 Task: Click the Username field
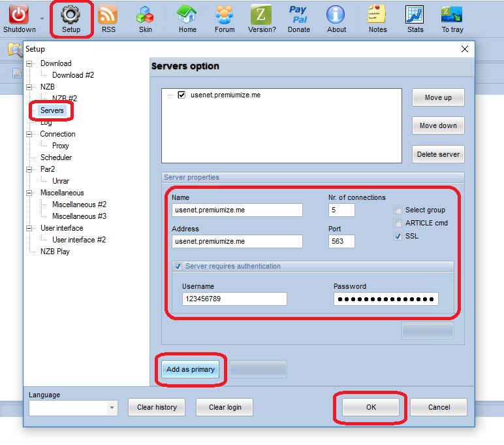click(234, 299)
